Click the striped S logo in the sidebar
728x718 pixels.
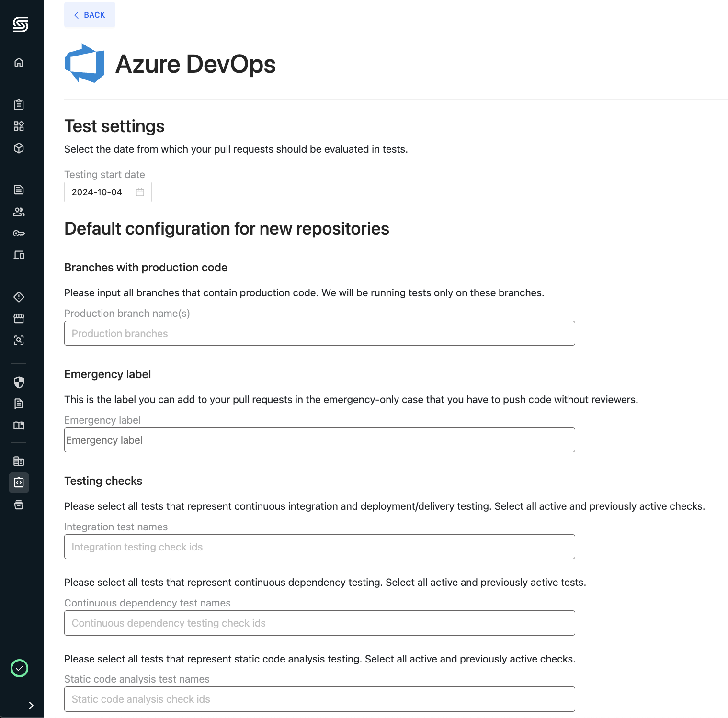(x=20, y=24)
